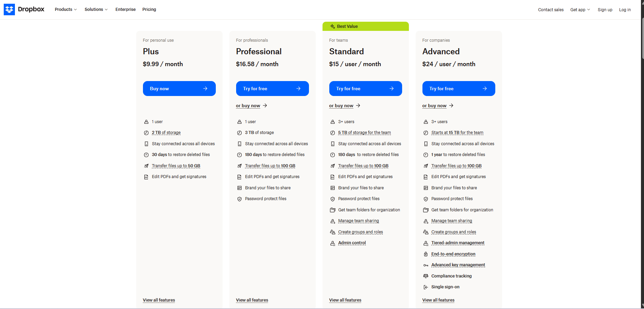Click the sign-out icon beside Single sign-on
This screenshot has width=644, height=309.
click(425, 287)
